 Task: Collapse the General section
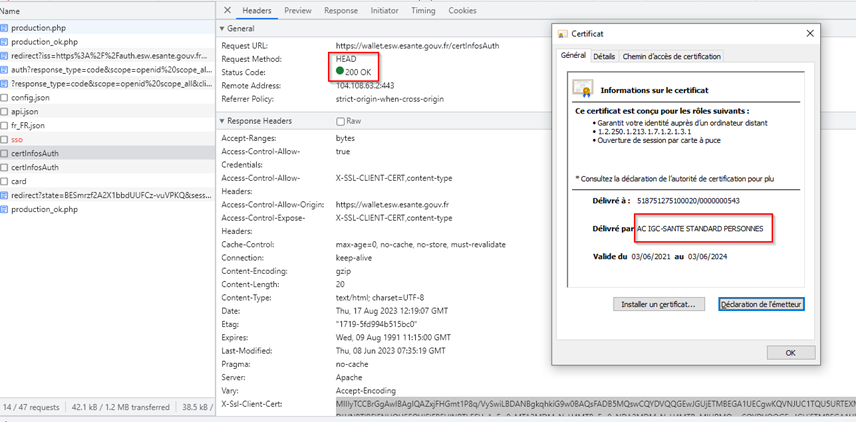222,30
